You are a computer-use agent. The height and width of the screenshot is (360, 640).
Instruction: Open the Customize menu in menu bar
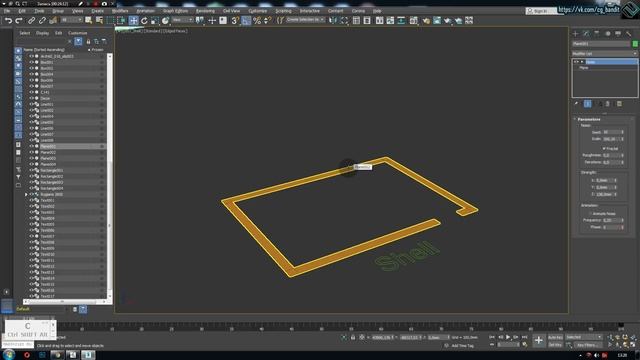coord(258,11)
